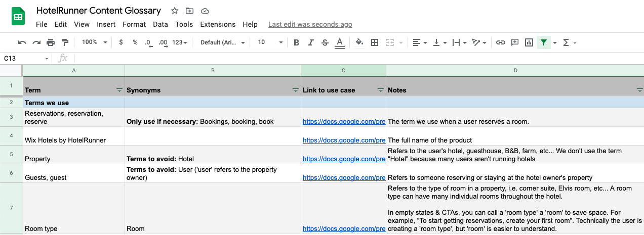
Task: Select the 'Wix Hotels by HotelRunner' cell
Action: coord(74,136)
